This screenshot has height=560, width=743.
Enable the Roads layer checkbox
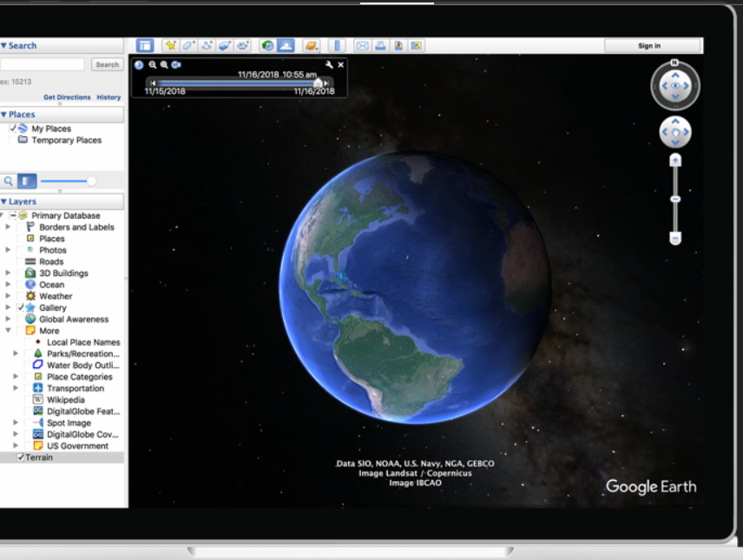click(21, 261)
